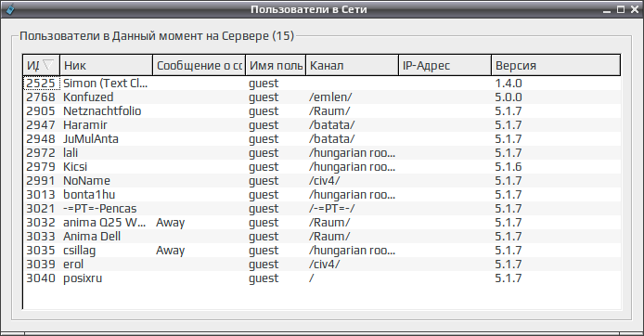Screen dimensions: 644x336
Task: Click channel /emlen/
Action: tap(330, 97)
